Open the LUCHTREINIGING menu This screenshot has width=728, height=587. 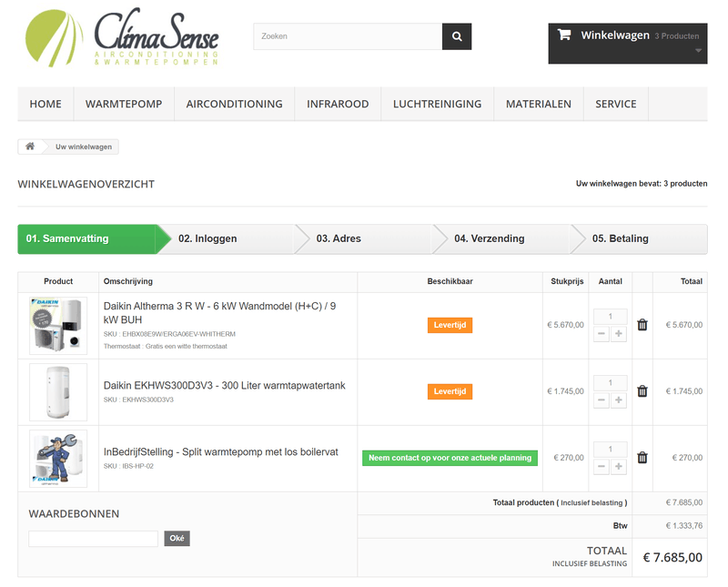(x=438, y=104)
